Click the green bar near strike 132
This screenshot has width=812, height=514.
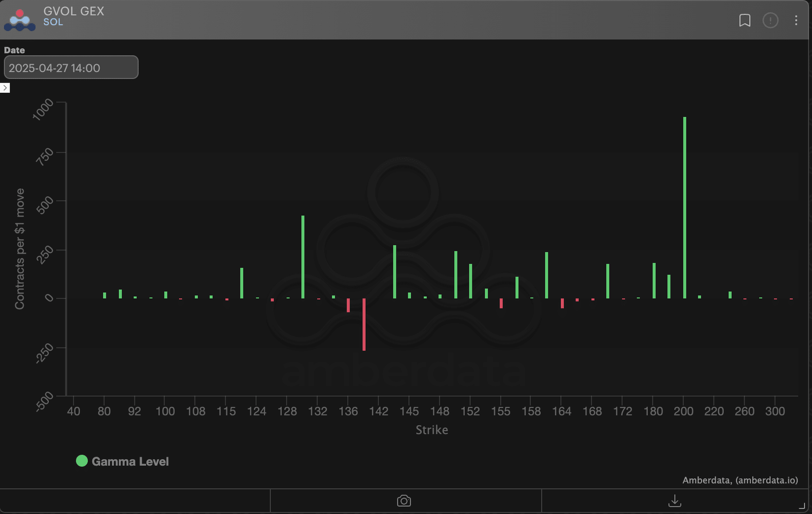click(303, 257)
